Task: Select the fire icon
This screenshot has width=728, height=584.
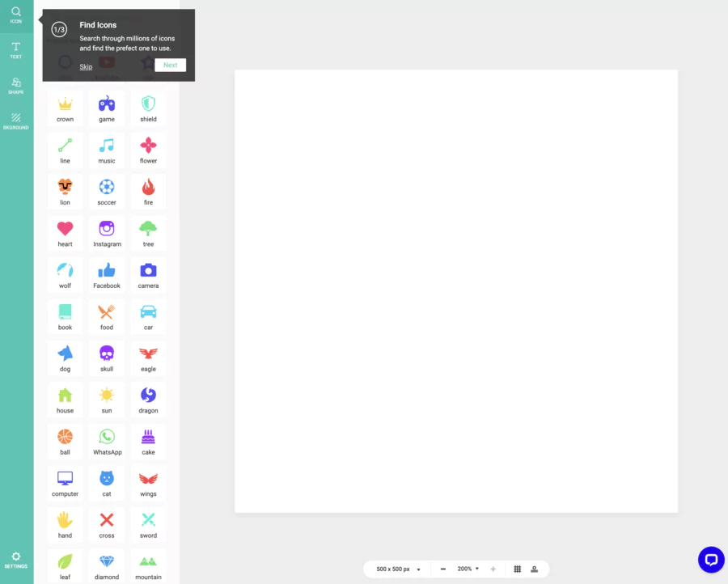Action: click(148, 191)
